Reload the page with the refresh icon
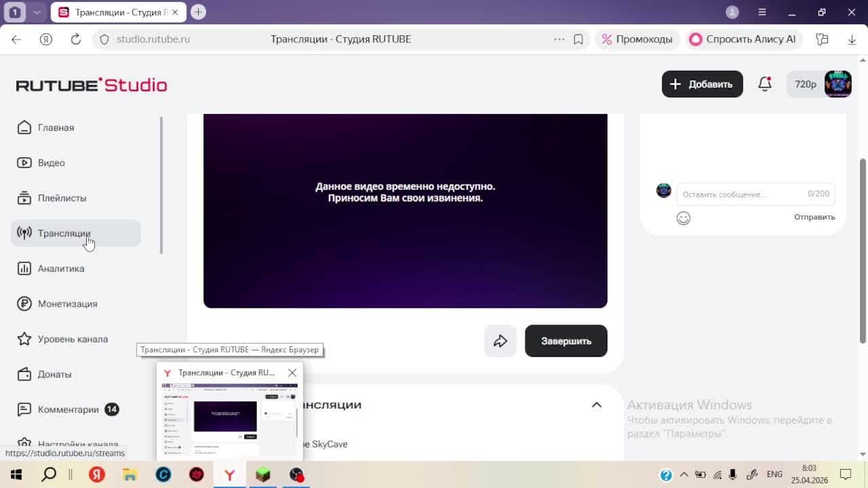This screenshot has width=868, height=488. [76, 39]
